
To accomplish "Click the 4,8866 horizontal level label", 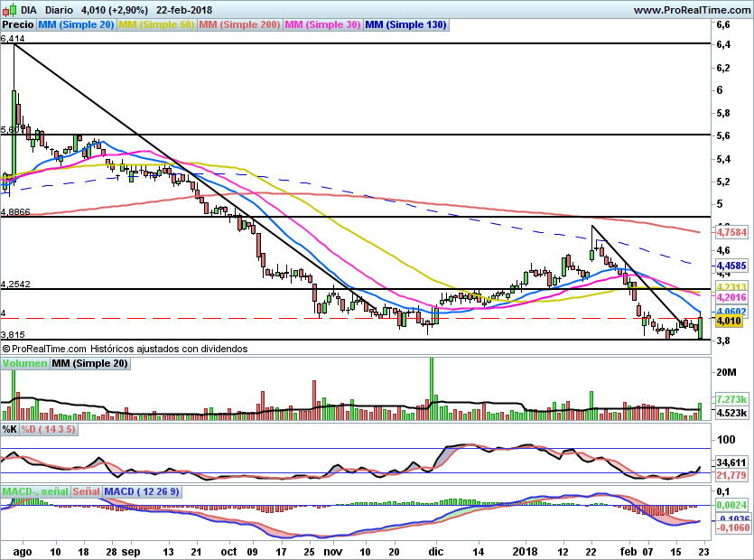I will coord(16,211).
